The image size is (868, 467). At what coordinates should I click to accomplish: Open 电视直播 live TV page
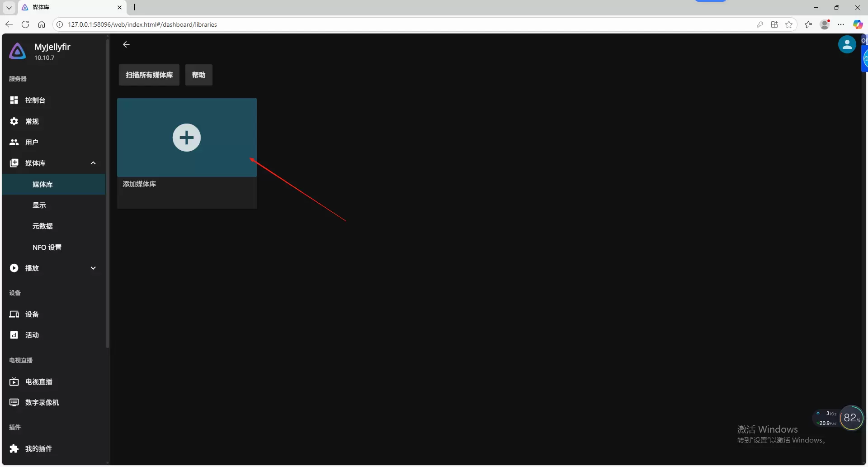coord(39,381)
